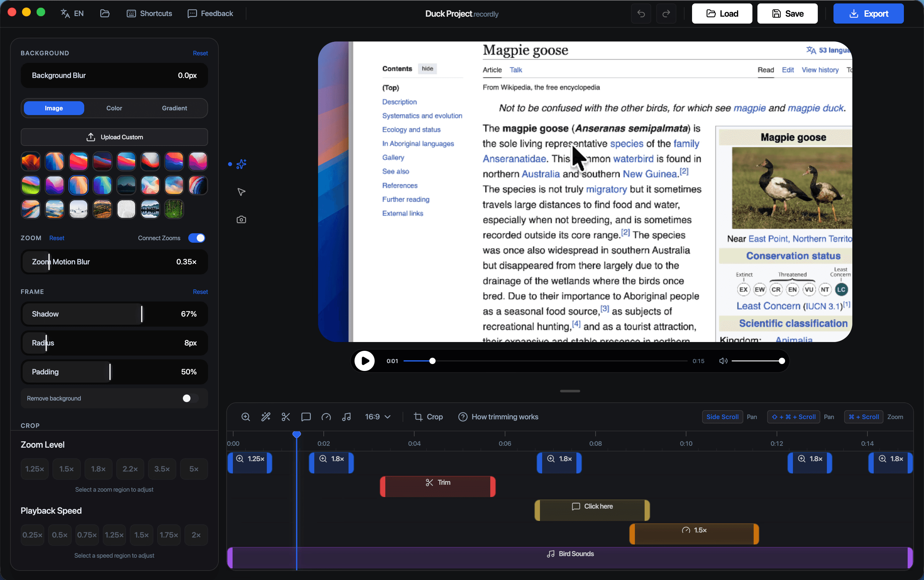Click the Upload Custom button
Image resolution: width=924 pixels, height=580 pixels.
114,137
